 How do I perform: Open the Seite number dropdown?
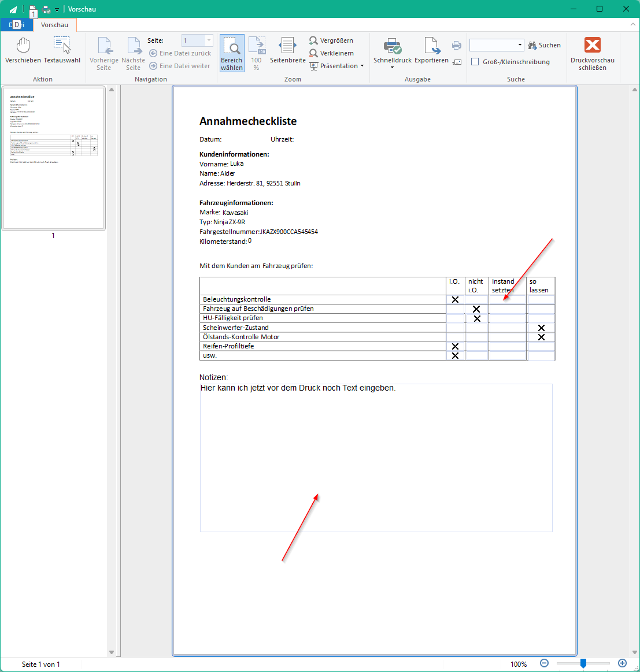209,40
